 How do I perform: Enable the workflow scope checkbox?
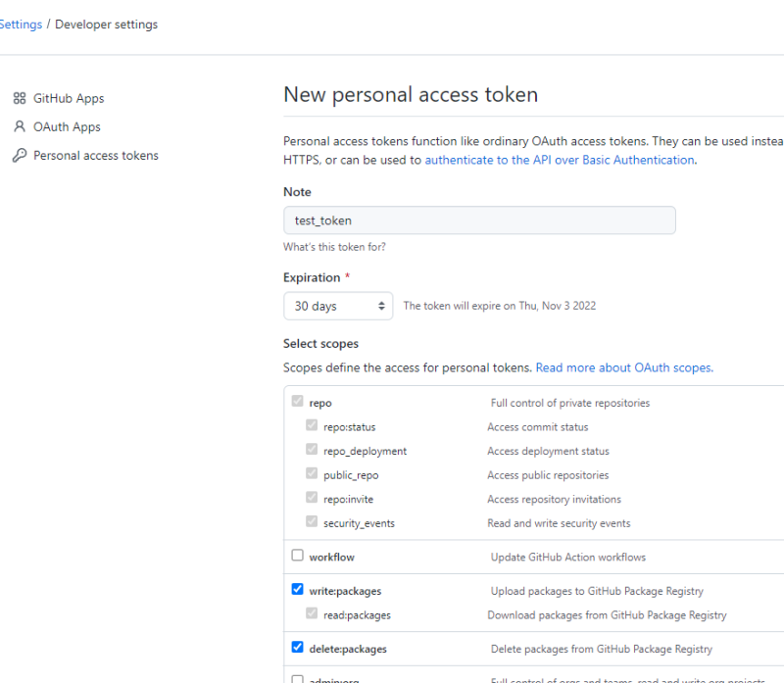pos(298,556)
